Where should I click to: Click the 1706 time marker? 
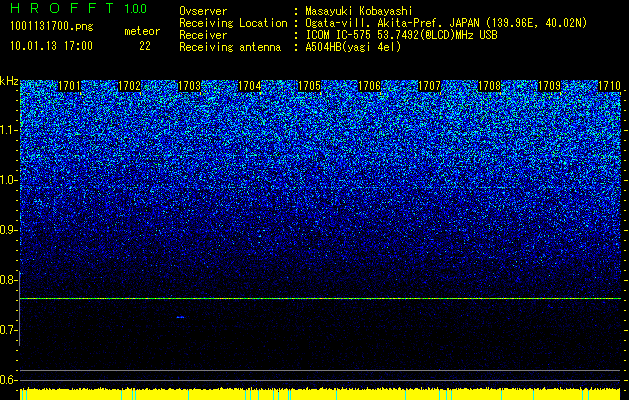[369, 86]
